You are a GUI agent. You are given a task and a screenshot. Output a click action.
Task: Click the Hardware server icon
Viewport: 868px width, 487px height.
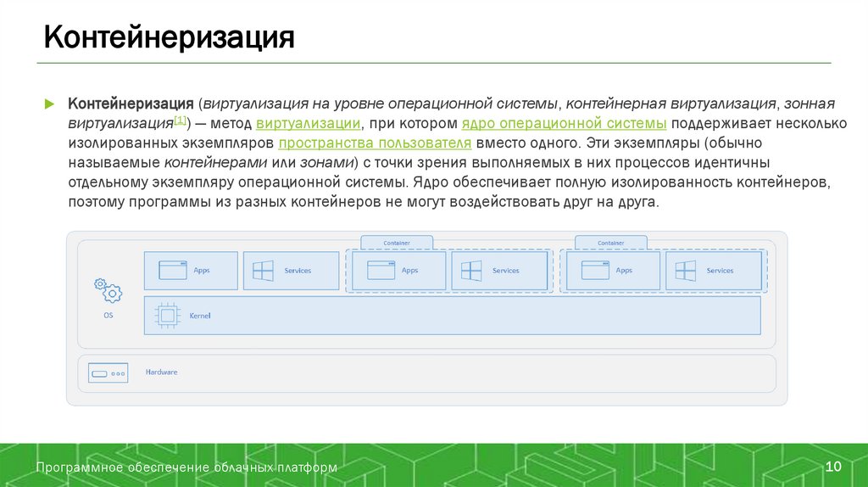pyautogui.click(x=108, y=372)
